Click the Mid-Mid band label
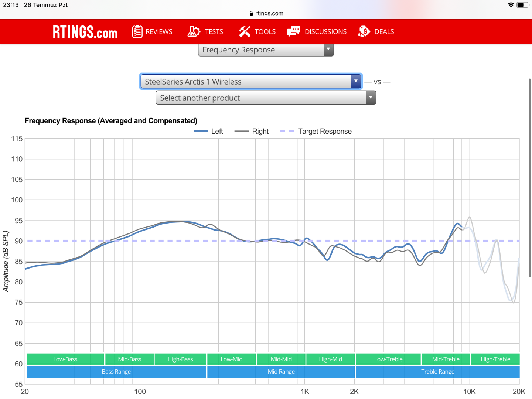 pos(281,359)
